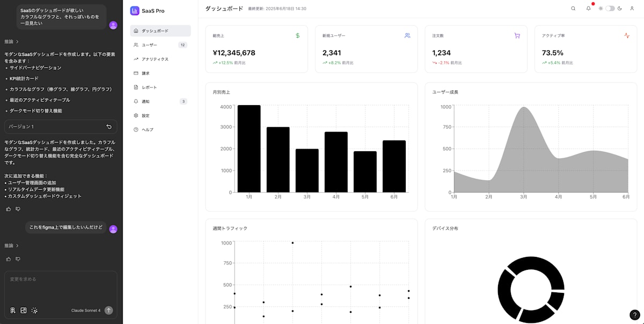
Task: Click the ユーザー成長 chart title
Action: pyautogui.click(x=445, y=92)
